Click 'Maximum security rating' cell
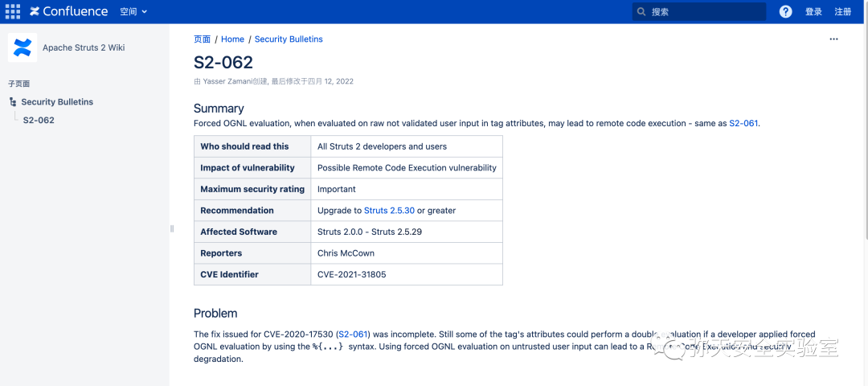The height and width of the screenshot is (386, 868). point(252,190)
